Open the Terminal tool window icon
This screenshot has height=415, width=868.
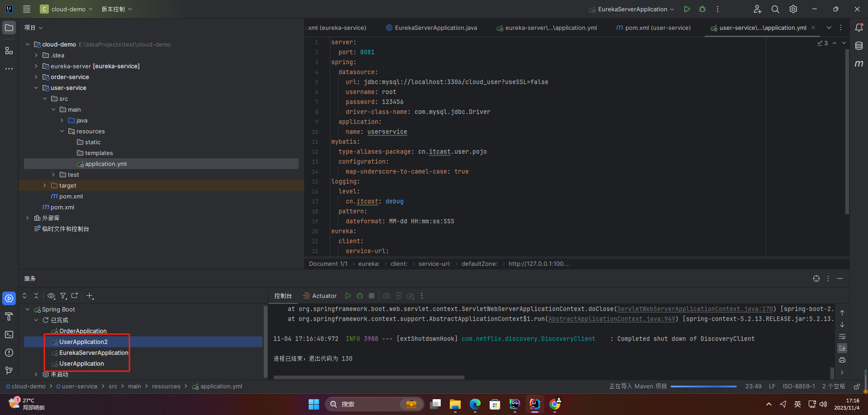coord(9,335)
